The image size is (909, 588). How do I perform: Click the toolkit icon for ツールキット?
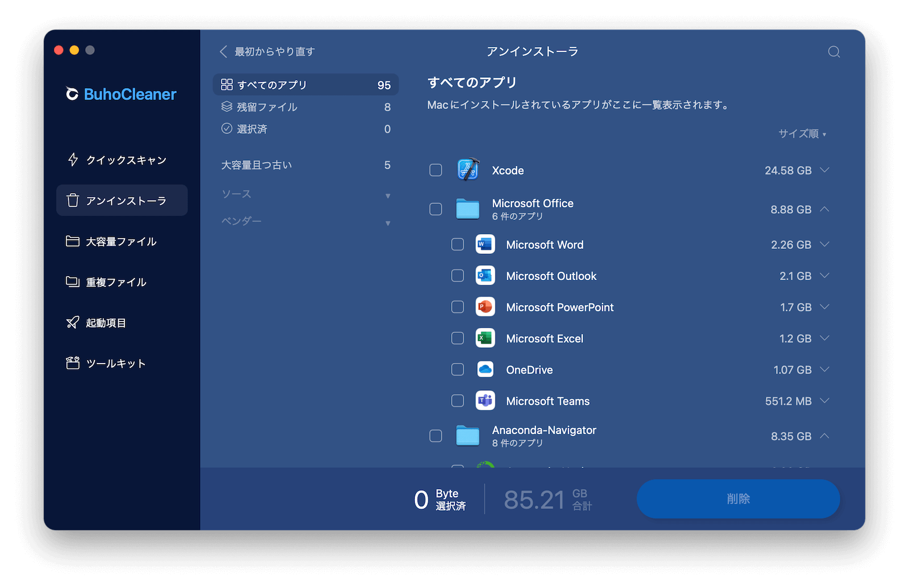[x=73, y=363]
